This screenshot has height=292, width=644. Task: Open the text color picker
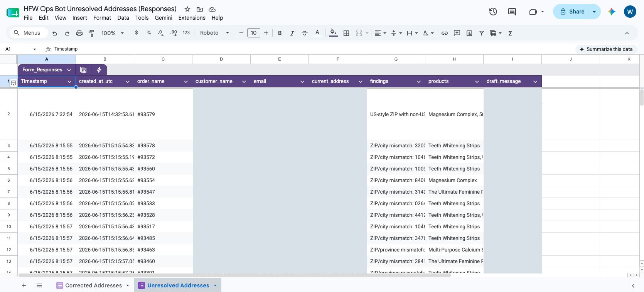pyautogui.click(x=317, y=33)
